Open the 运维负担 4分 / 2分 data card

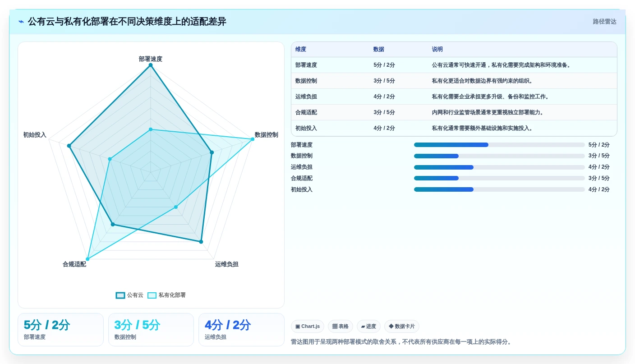pyautogui.click(x=242, y=330)
